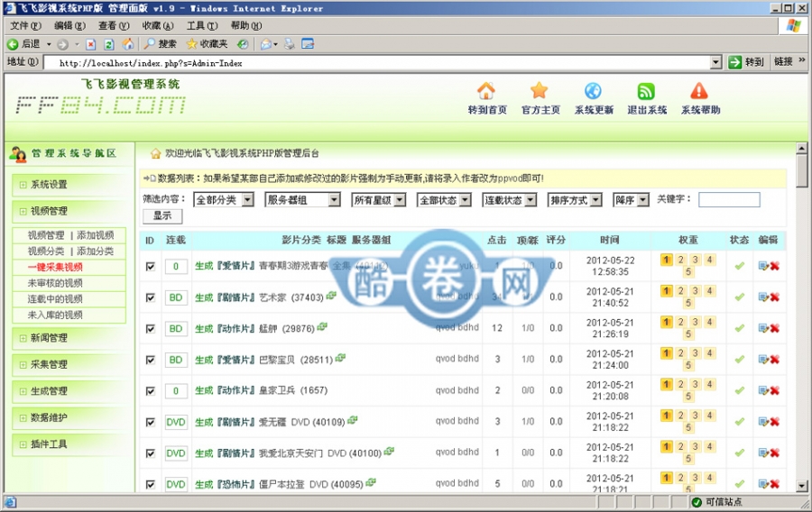Open the 一键采集视频 link

point(55,267)
